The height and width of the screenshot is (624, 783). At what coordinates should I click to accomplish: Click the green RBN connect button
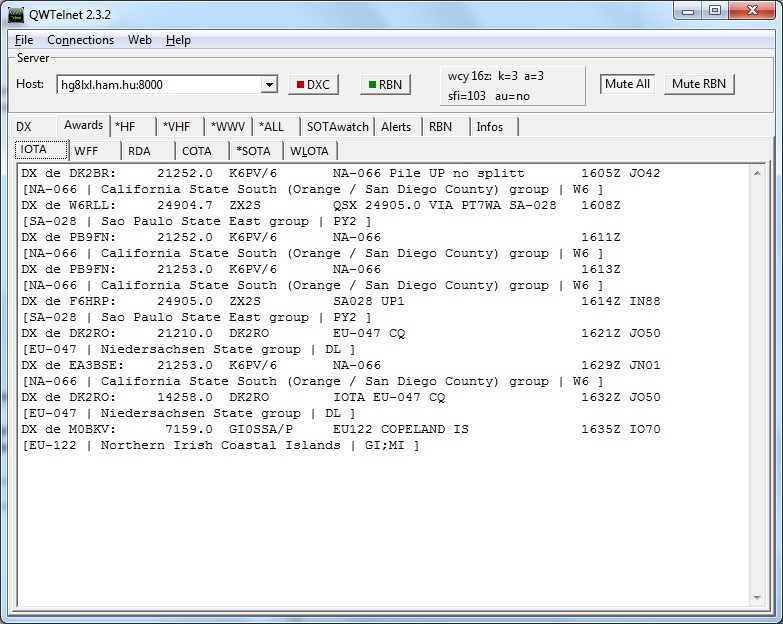coord(385,85)
